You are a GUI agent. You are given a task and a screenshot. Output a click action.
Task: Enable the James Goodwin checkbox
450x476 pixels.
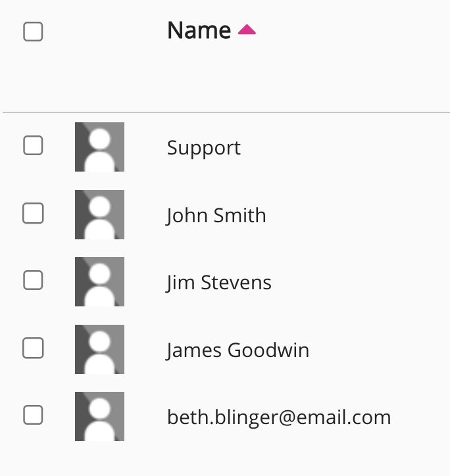pyautogui.click(x=33, y=348)
